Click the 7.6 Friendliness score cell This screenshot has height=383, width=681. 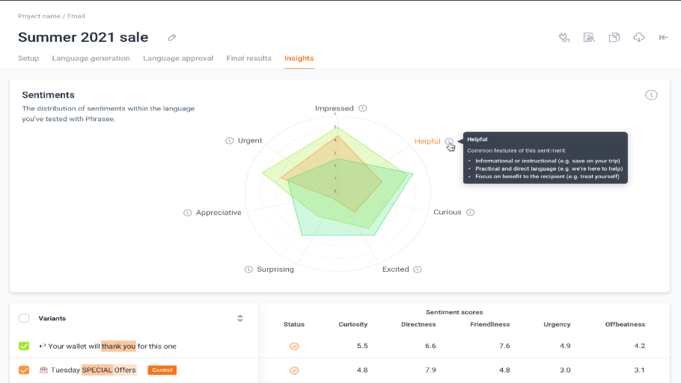click(x=504, y=346)
